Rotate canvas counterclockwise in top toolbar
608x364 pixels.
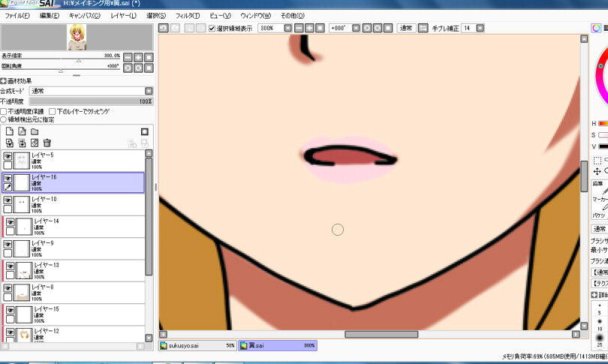pyautogui.click(x=367, y=28)
